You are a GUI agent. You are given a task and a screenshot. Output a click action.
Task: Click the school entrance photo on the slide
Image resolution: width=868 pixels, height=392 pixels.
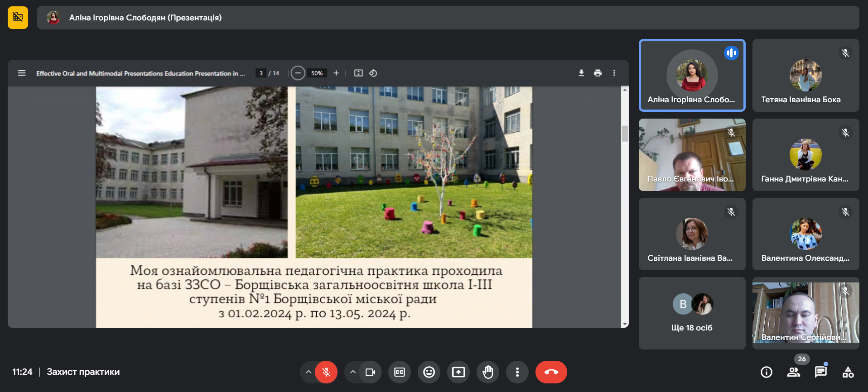point(192,172)
